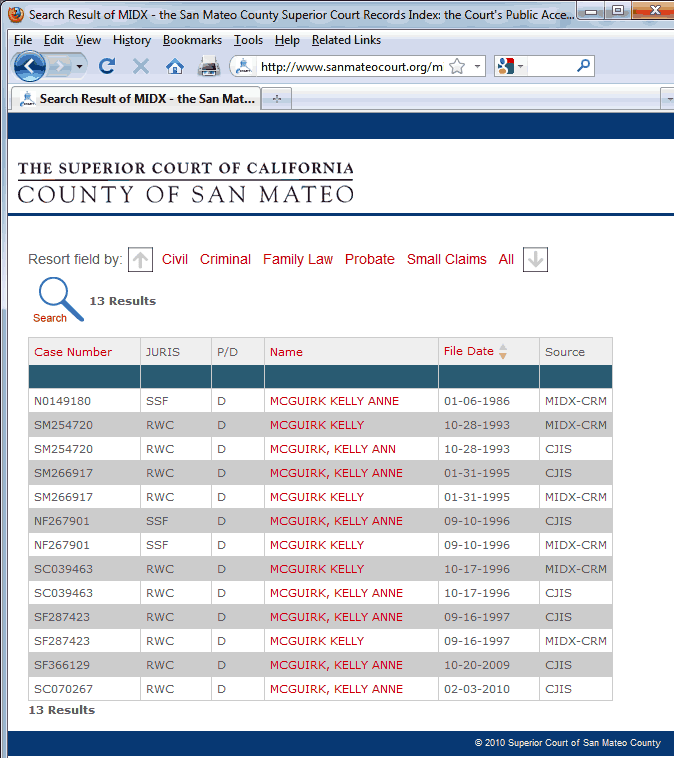
Task: Click the Stop loading X icon
Action: point(141,66)
